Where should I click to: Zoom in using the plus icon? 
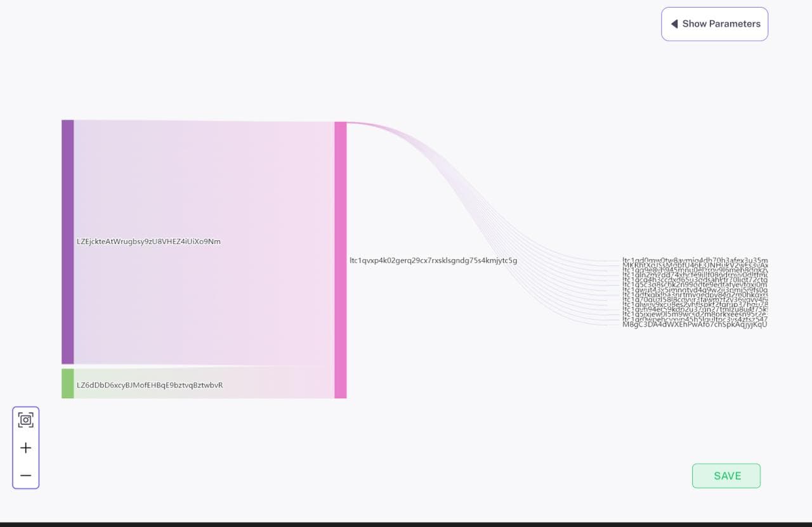(x=25, y=448)
